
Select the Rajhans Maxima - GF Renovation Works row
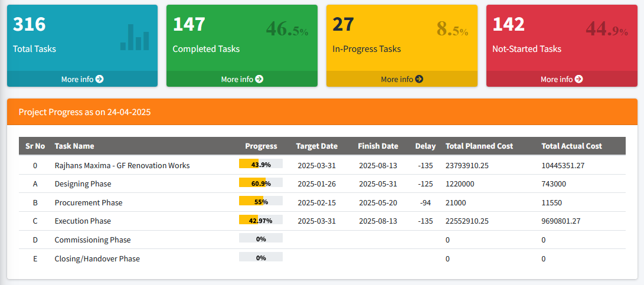point(122,166)
